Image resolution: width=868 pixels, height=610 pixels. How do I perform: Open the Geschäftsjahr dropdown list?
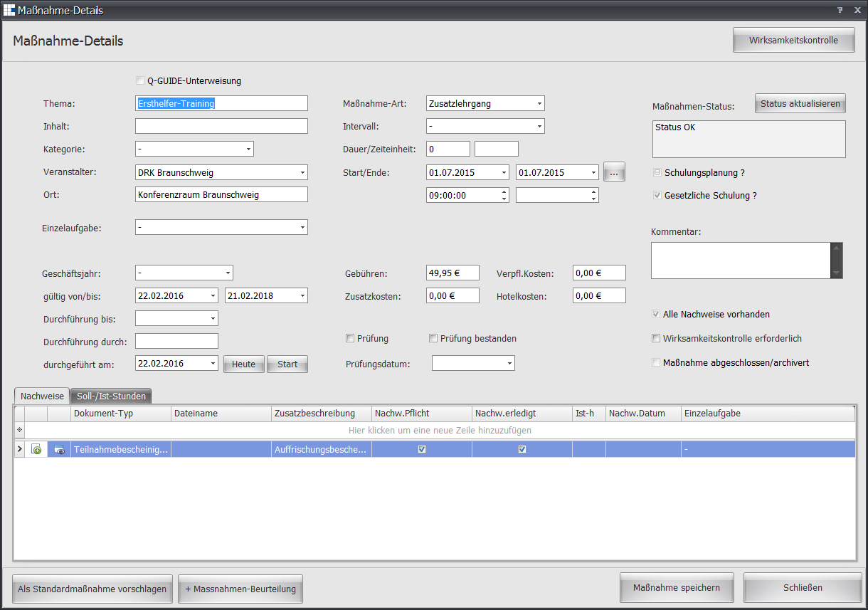click(x=228, y=273)
